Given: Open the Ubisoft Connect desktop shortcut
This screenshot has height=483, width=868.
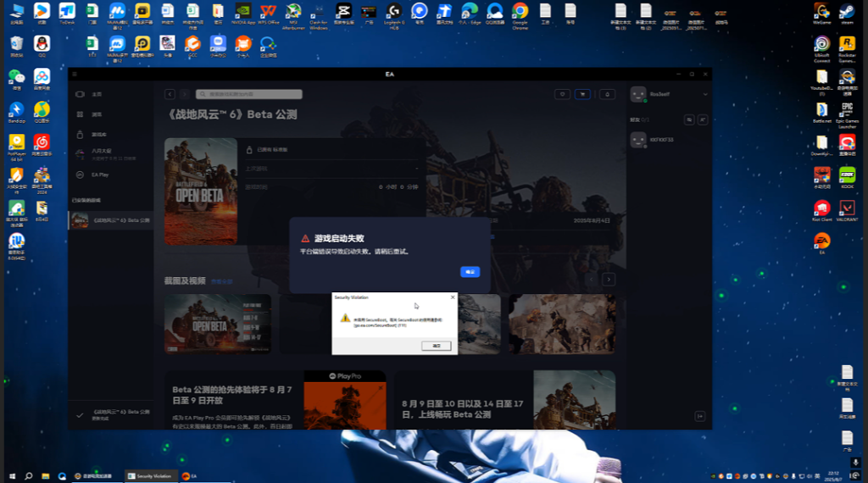Looking at the screenshot, I should 821,49.
